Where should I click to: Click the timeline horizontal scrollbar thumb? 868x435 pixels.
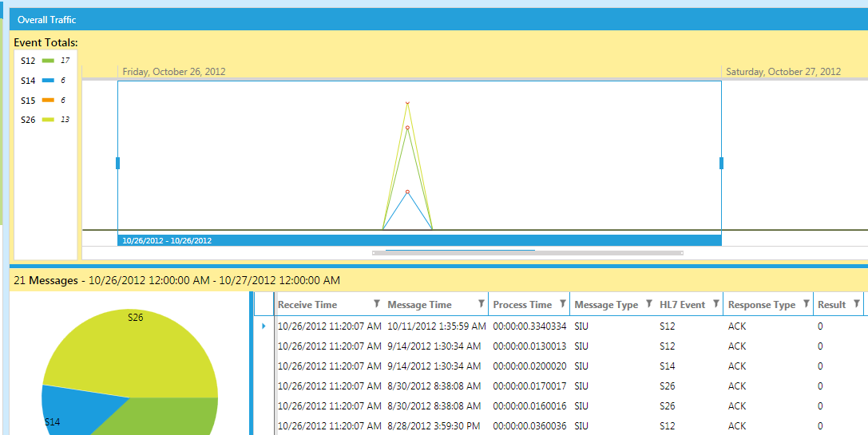(x=528, y=253)
